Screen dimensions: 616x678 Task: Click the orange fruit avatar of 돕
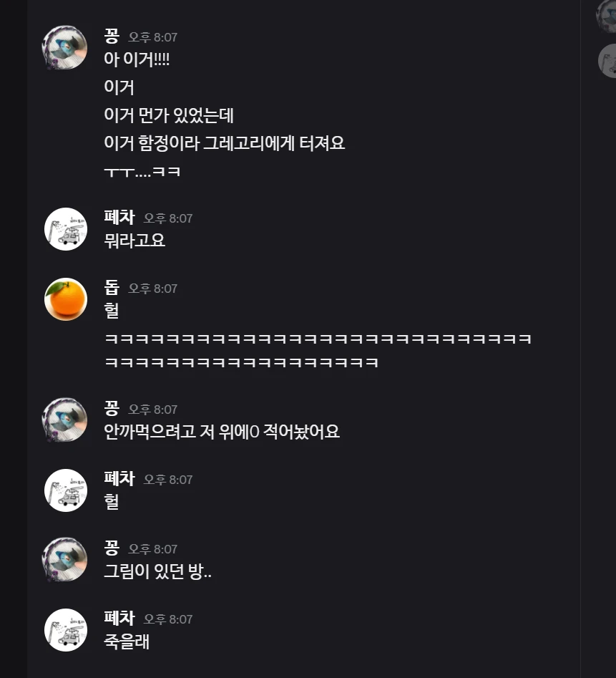tap(65, 299)
